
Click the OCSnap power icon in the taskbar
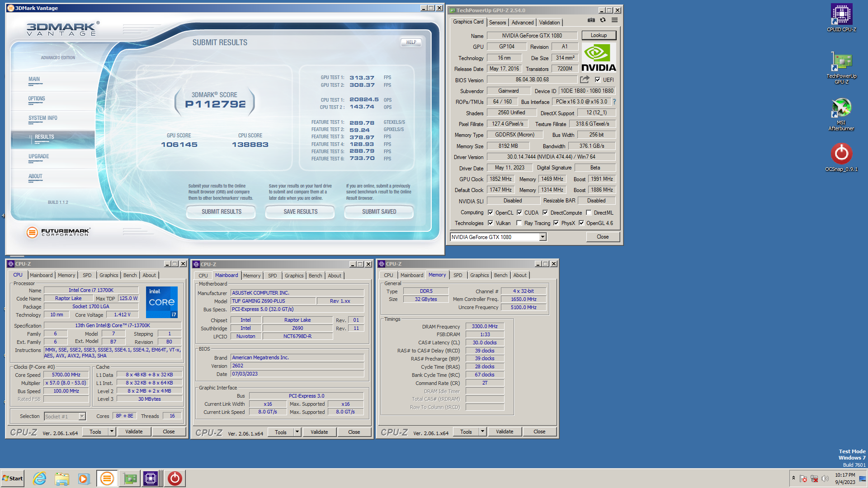(x=175, y=479)
